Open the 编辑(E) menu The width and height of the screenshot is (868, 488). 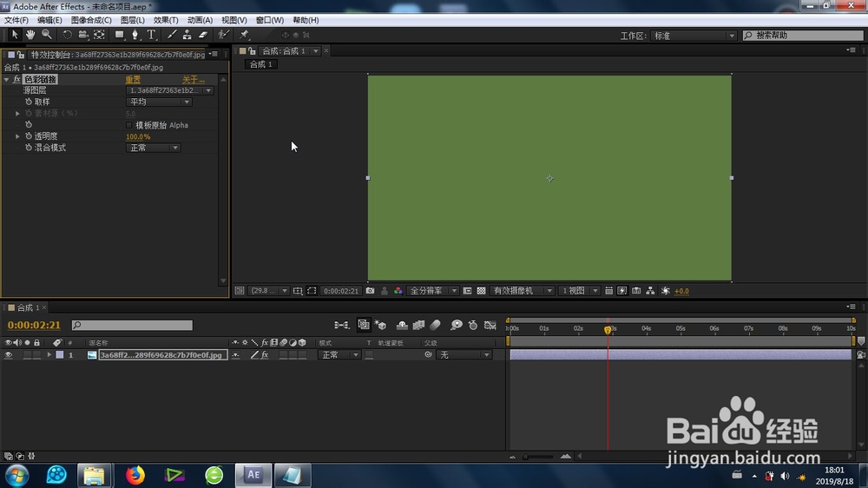tap(49, 20)
